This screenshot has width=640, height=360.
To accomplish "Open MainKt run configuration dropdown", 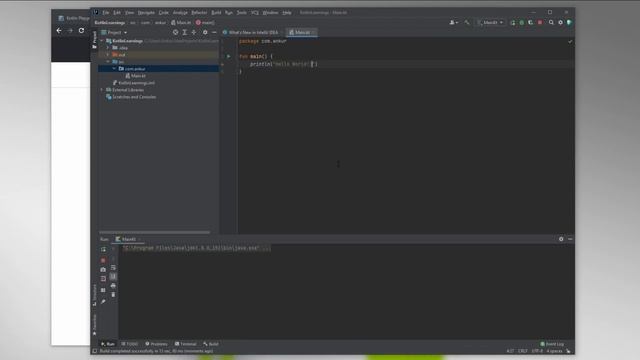I will [x=490, y=23].
